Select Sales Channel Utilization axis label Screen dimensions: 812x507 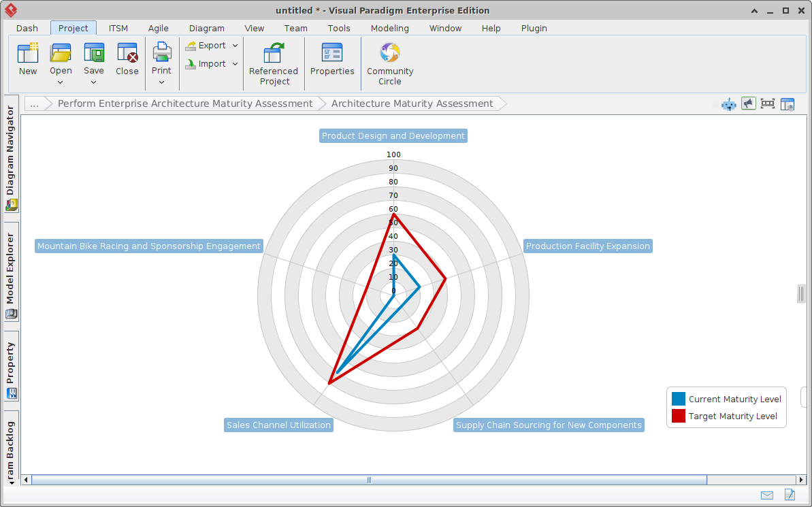pos(278,425)
